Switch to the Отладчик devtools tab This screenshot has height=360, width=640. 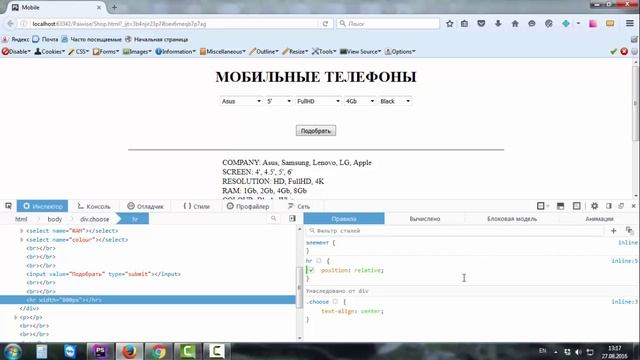pos(145,206)
